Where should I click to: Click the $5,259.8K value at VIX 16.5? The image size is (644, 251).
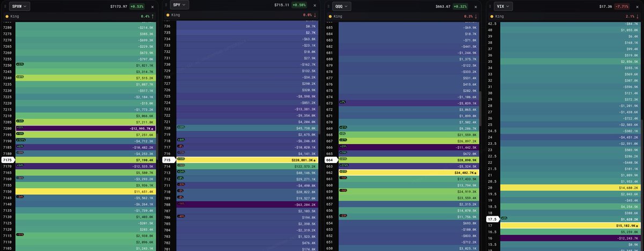pyautogui.click(x=628, y=232)
